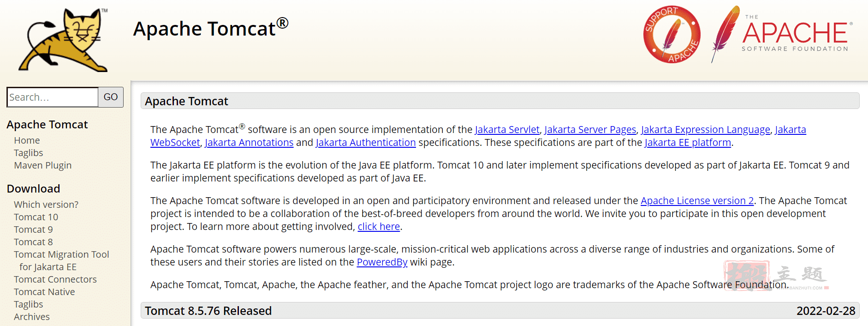The image size is (868, 326).
Task: Follow the Jakarta Annotations link
Action: [249, 143]
